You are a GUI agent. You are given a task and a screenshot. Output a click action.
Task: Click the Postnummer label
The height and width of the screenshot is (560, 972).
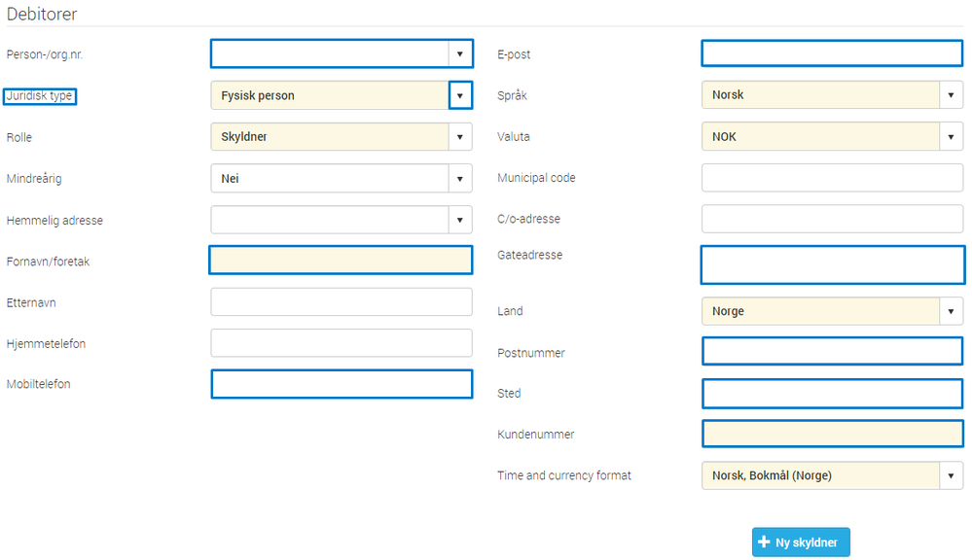(x=531, y=353)
